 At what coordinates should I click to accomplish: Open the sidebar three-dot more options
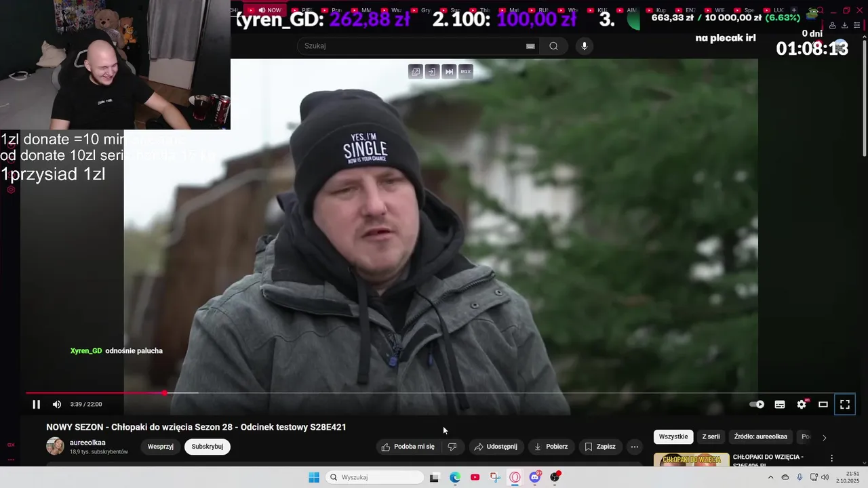(11, 459)
